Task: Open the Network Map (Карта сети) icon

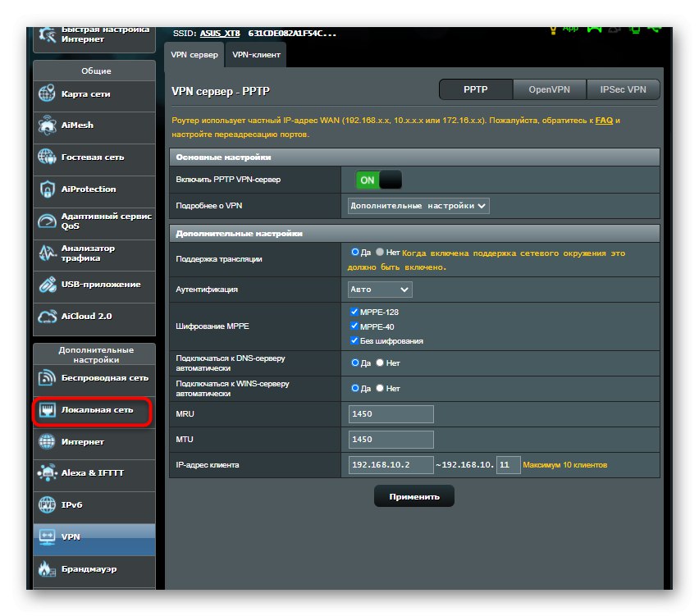Action: (x=47, y=94)
